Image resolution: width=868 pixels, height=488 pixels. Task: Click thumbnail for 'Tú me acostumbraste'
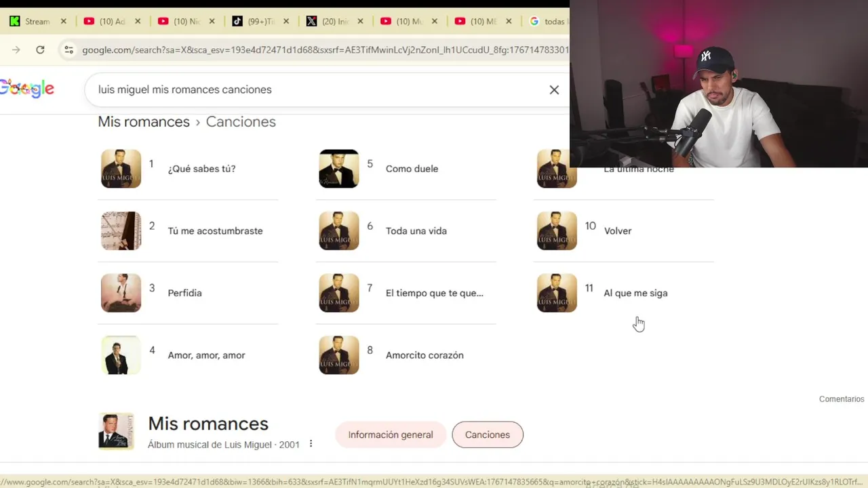[121, 231]
